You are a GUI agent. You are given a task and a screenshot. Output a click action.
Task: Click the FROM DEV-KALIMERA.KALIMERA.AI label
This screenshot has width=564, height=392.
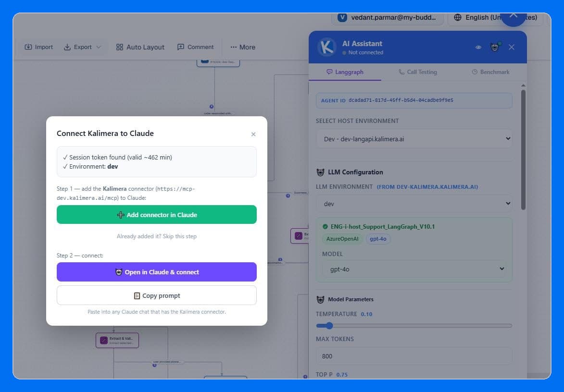tap(427, 187)
